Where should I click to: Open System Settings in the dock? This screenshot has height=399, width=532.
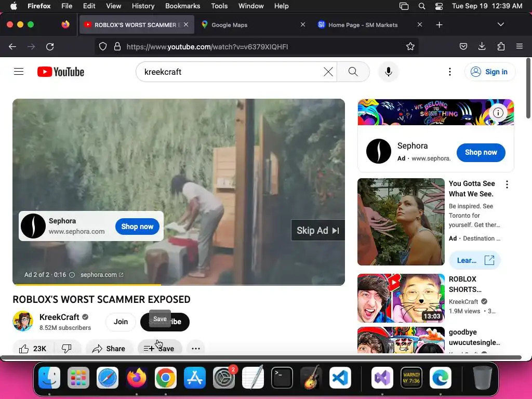[x=224, y=378]
